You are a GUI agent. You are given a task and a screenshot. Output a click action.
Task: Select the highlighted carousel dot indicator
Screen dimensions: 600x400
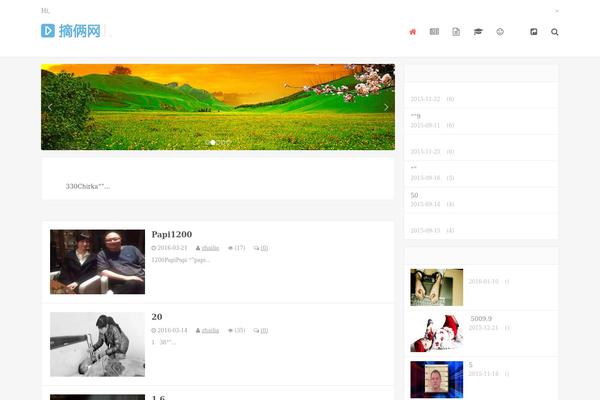click(213, 142)
